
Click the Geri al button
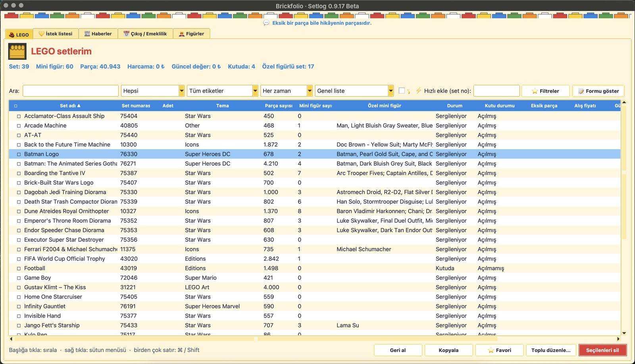[398, 350]
